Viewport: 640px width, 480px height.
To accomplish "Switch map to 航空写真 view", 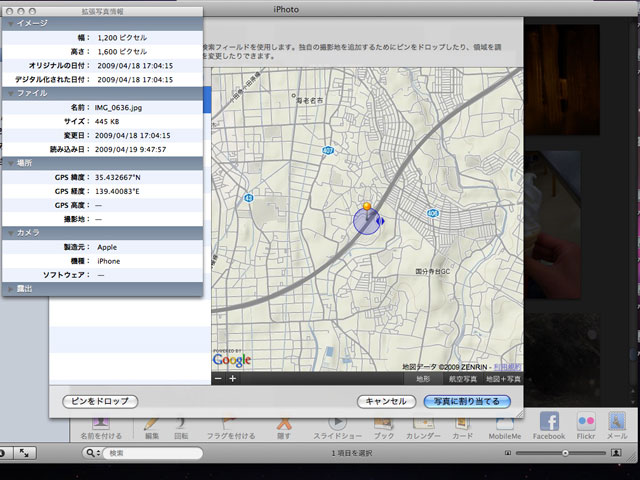I will coord(463,379).
